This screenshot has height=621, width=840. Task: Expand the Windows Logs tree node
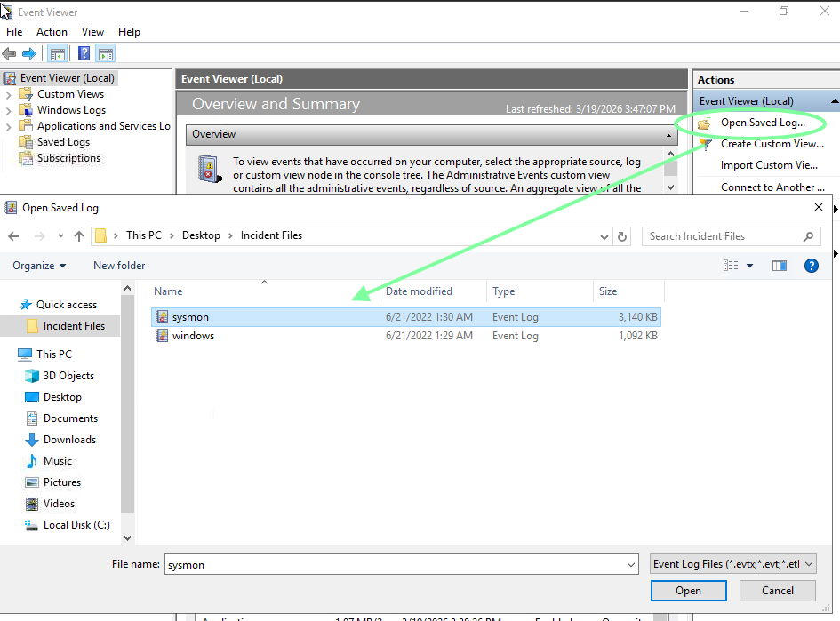(9, 111)
